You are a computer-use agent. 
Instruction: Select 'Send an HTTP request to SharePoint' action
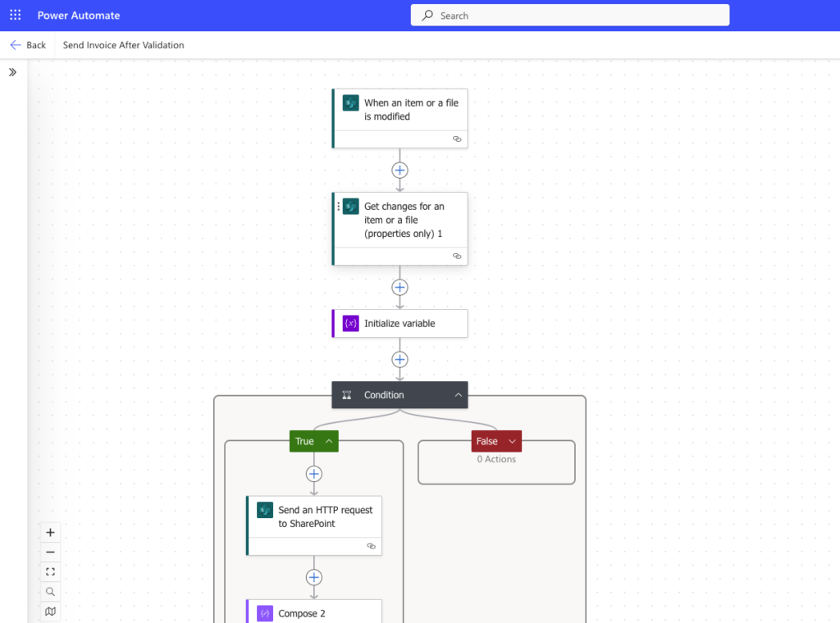tap(314, 525)
